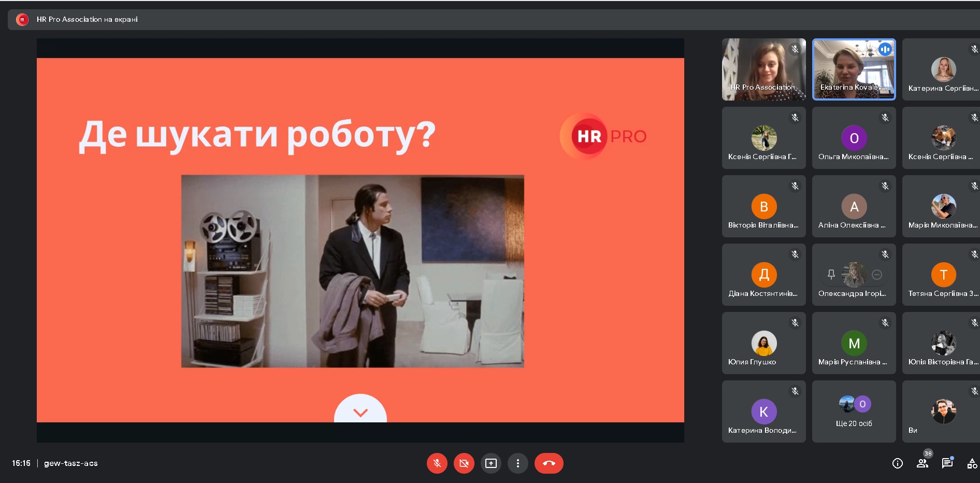Select the HR Pro Association video tile
This screenshot has width=980, height=483.
763,69
